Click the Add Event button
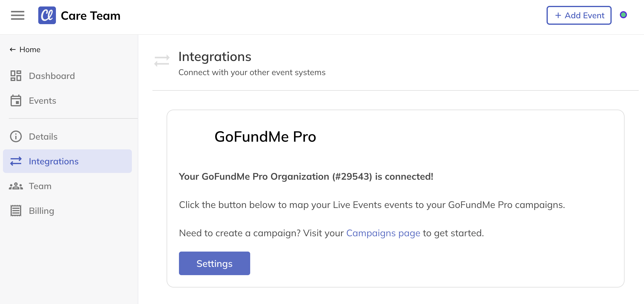Screen dimensions: 644x304 click(x=579, y=15)
